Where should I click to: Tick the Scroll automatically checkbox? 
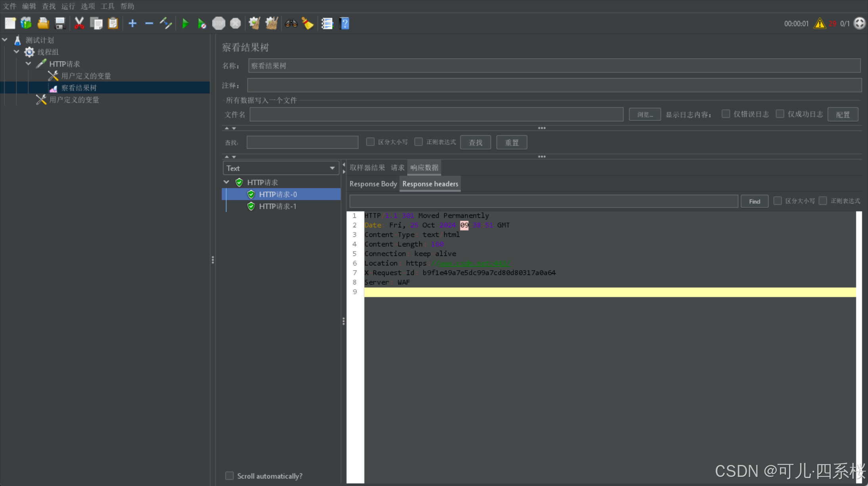pyautogui.click(x=229, y=476)
